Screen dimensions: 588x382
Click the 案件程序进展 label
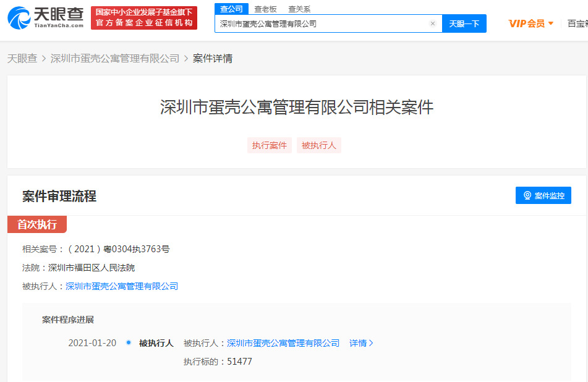click(68, 320)
